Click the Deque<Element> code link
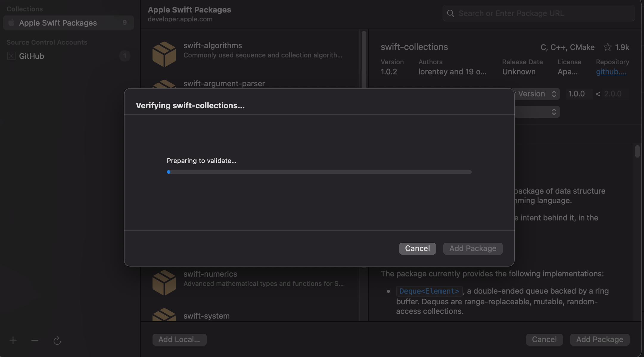Image resolution: width=644 pixels, height=357 pixels. [x=429, y=291]
